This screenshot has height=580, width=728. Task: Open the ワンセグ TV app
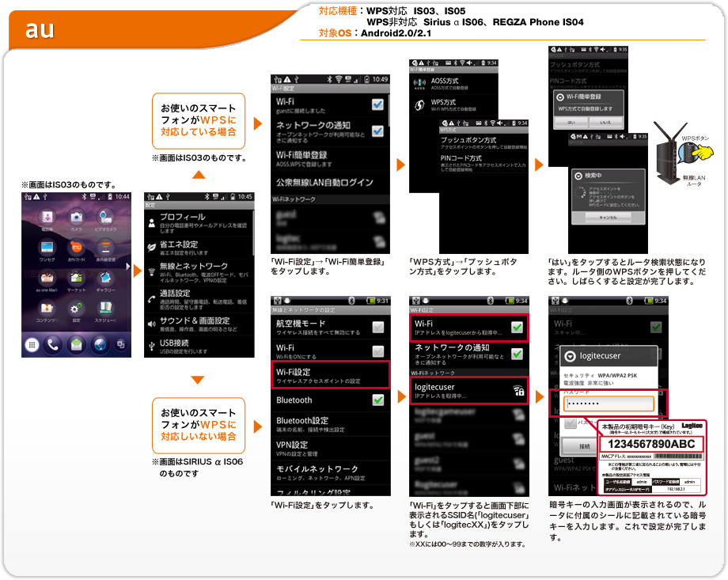click(47, 247)
